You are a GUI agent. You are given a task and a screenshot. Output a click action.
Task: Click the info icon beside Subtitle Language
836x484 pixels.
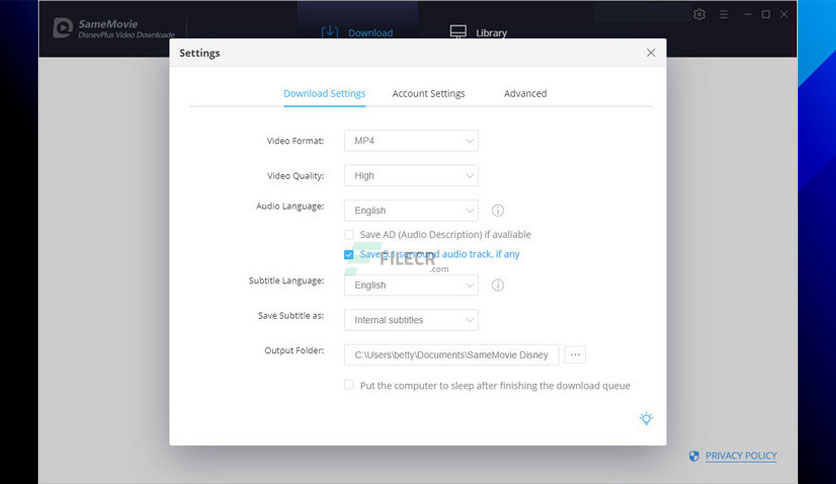(x=497, y=285)
